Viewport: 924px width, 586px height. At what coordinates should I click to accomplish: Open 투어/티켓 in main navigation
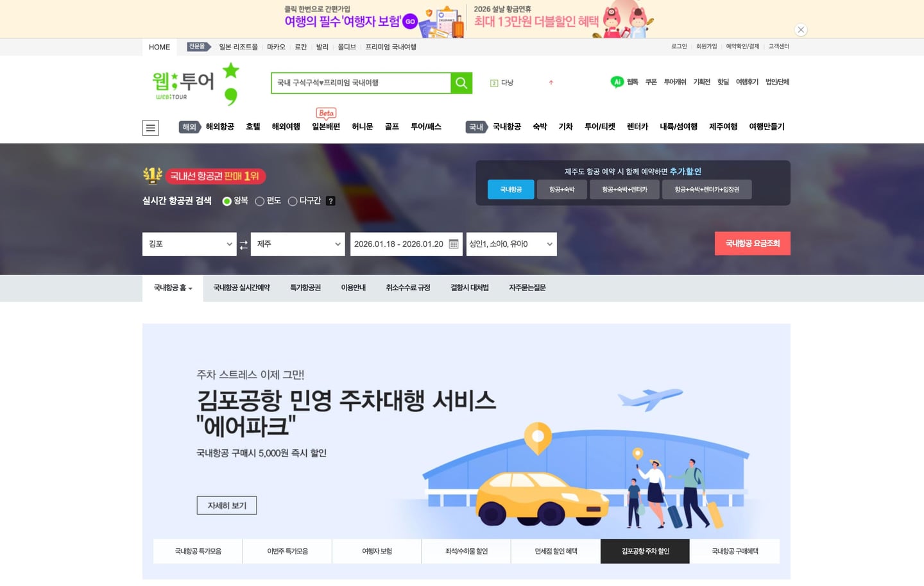tap(600, 127)
